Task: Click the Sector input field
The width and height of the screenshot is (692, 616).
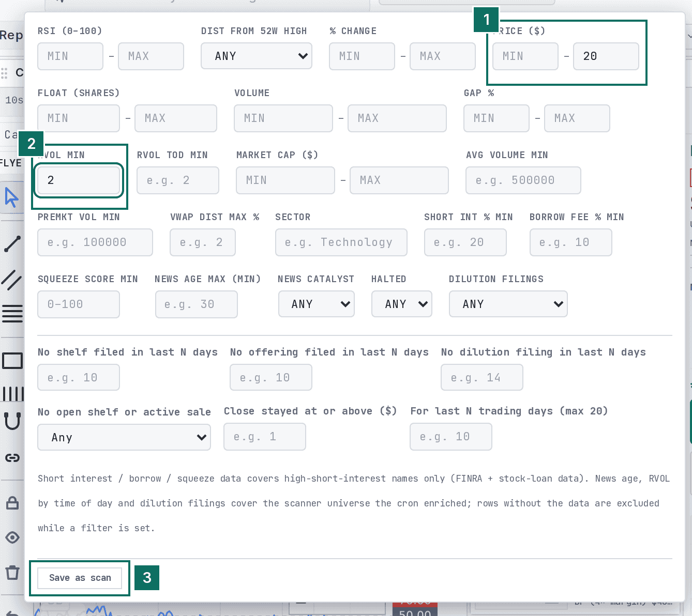Action: coord(341,242)
